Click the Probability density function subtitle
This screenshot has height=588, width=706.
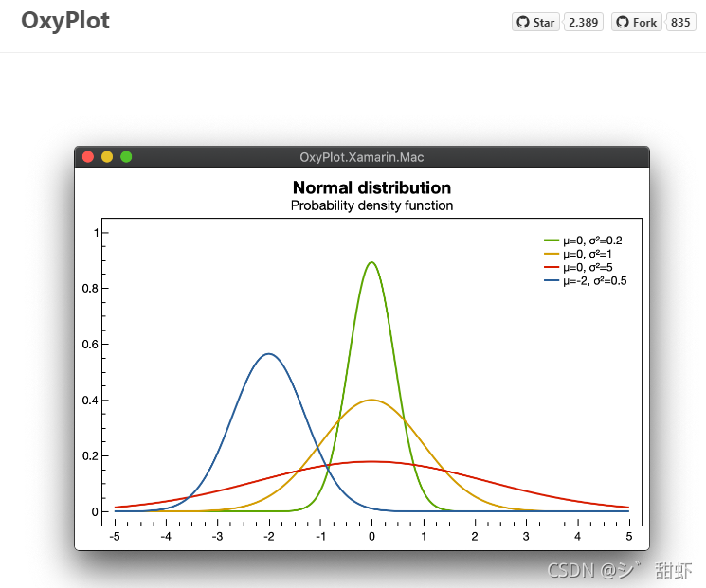tap(371, 205)
